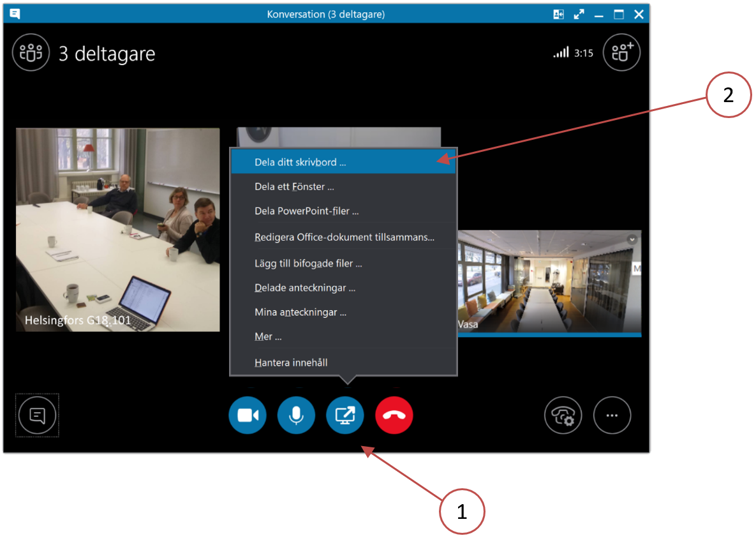Select 'Dela PowerPoint-filer ...' option
The image size is (756, 538).
tap(306, 211)
